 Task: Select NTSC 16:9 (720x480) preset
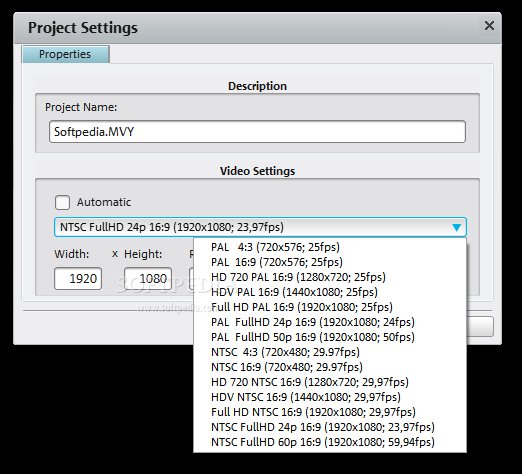330,367
